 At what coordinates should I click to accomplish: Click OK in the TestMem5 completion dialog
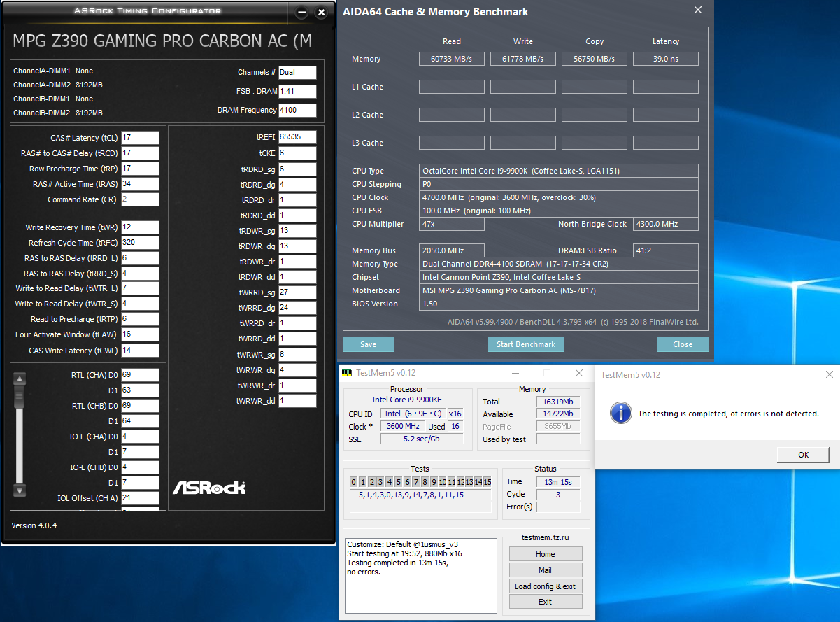click(803, 455)
